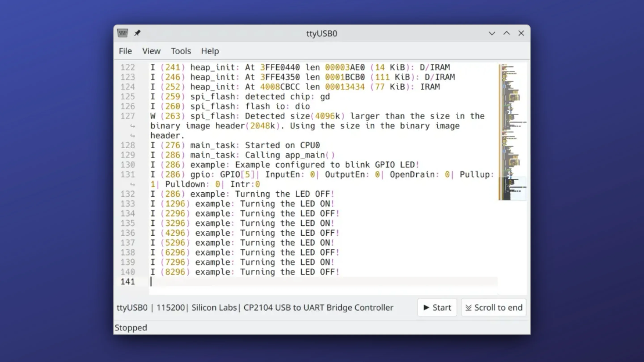This screenshot has width=644, height=362.
Task: Open the Help menu
Action: [x=210, y=51]
